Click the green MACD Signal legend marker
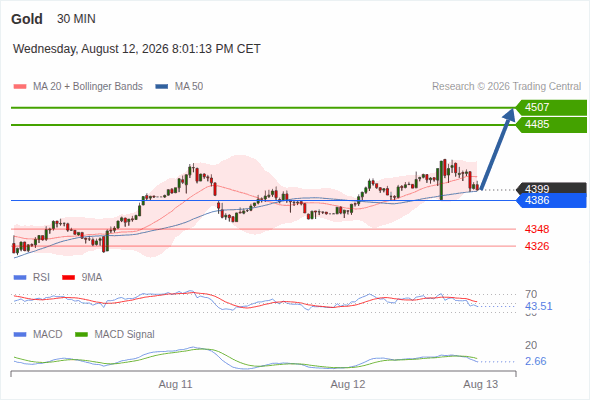This screenshot has width=590, height=400. pos(81,334)
